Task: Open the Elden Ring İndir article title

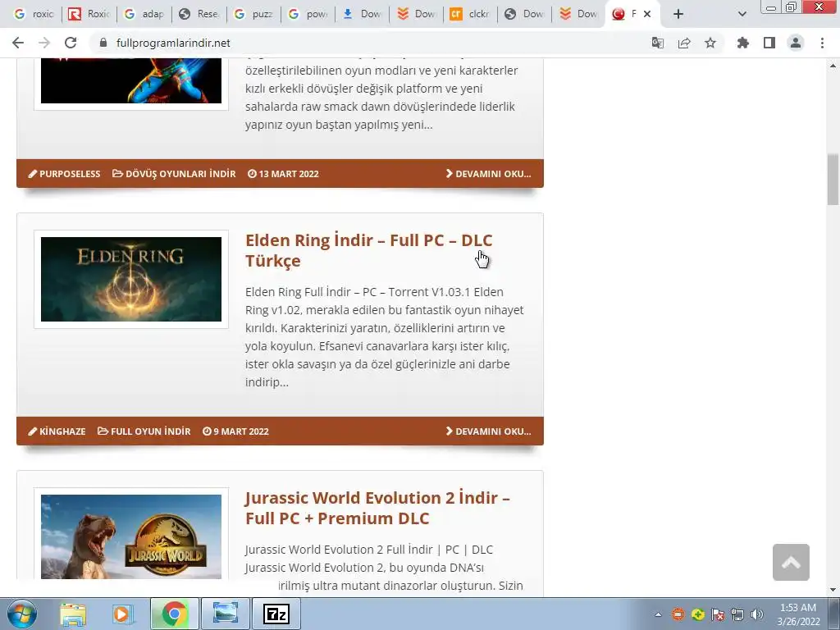Action: (368, 250)
